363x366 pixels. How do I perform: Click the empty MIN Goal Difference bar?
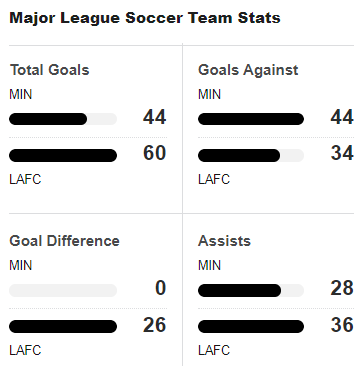pos(63,290)
